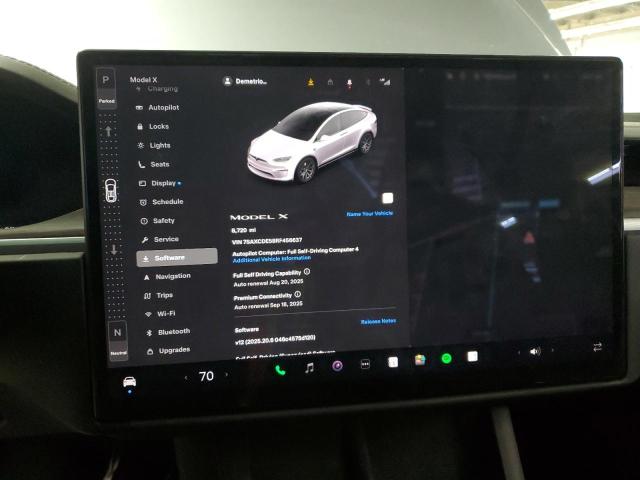Tap the software version v12 text
This screenshot has height=480, width=640.
(275, 340)
